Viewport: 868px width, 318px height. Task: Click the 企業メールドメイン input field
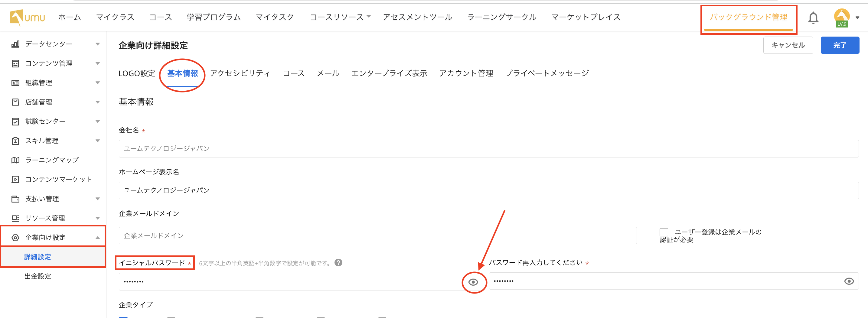(x=378, y=235)
